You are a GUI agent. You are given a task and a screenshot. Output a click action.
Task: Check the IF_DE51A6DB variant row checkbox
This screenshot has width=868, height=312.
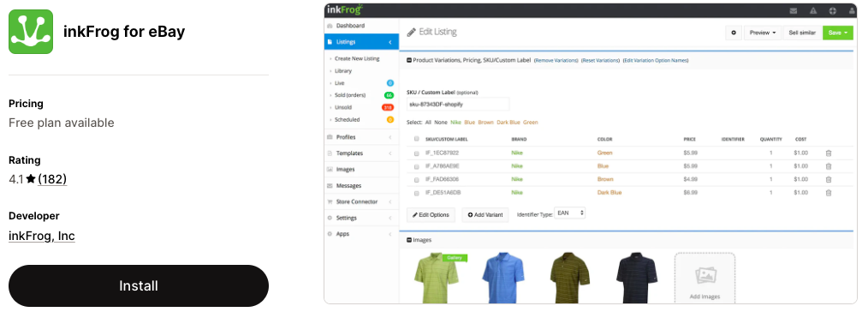[x=417, y=193]
